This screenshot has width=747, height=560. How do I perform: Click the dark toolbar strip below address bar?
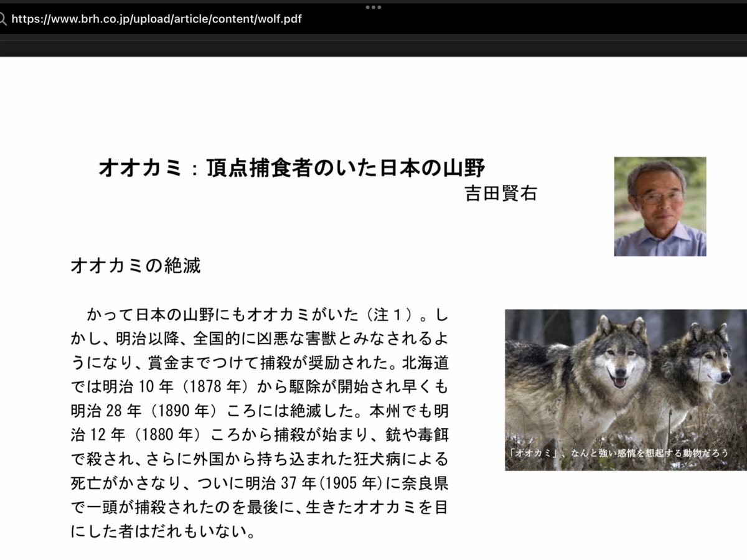pos(374,45)
